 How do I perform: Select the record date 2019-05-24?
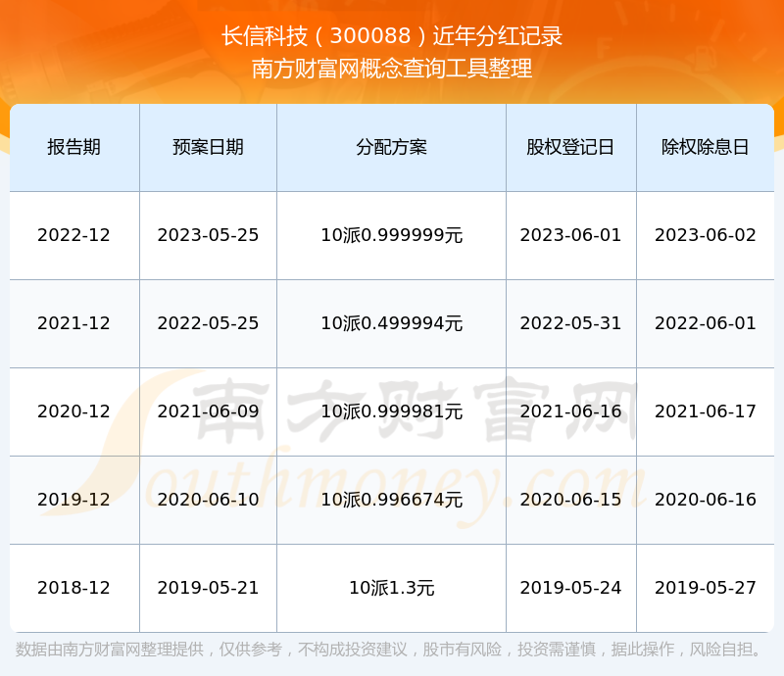click(x=570, y=588)
